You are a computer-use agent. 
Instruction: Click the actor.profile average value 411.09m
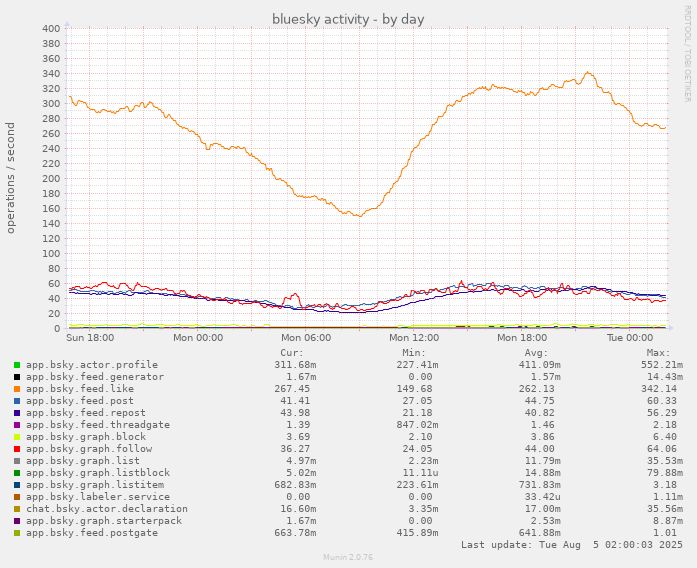tap(540, 365)
